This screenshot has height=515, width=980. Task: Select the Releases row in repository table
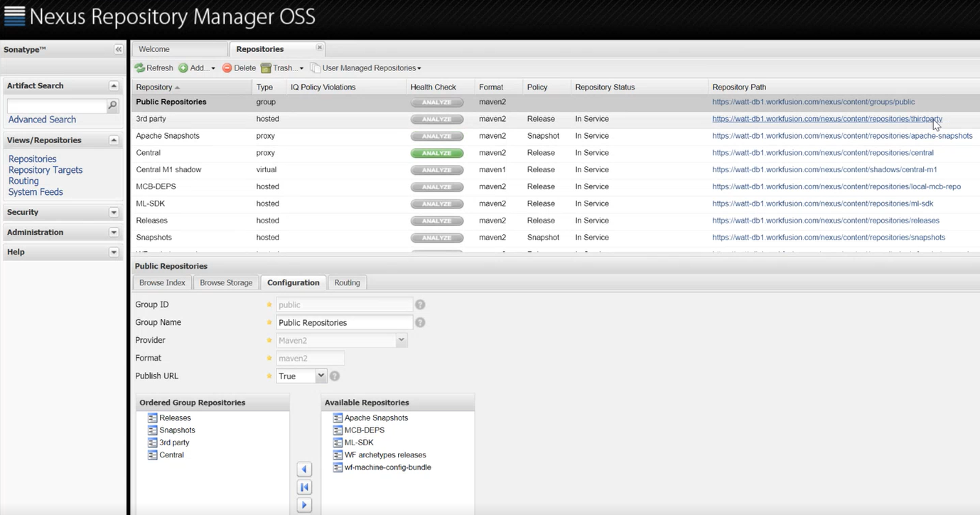point(556,221)
